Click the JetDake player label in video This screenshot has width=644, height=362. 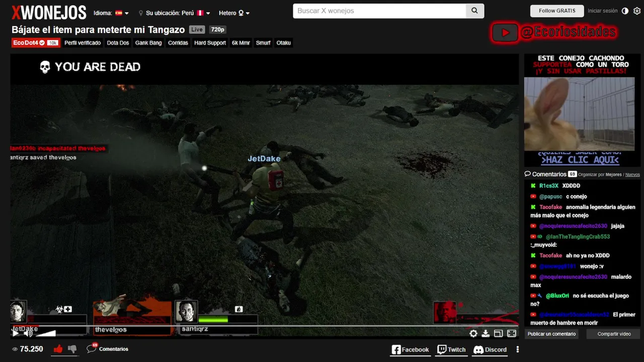tap(264, 158)
